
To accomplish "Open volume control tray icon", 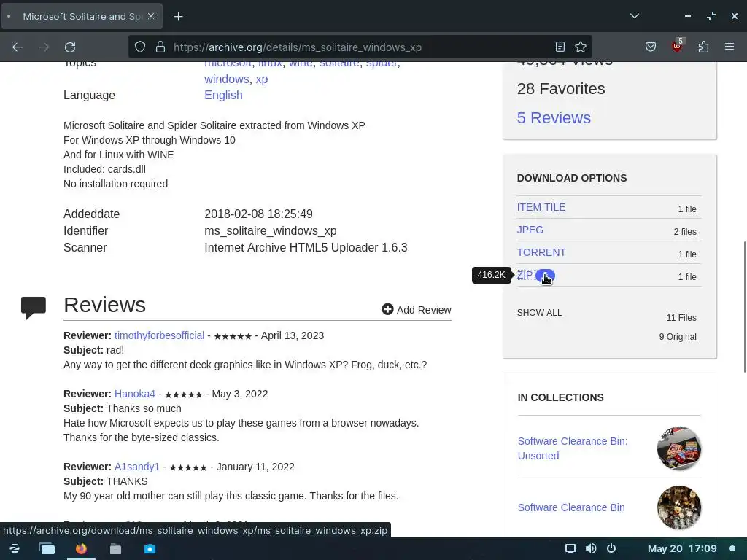I will (x=591, y=548).
